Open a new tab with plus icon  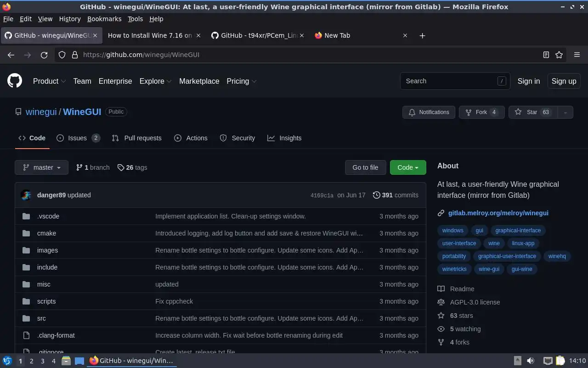pos(422,35)
